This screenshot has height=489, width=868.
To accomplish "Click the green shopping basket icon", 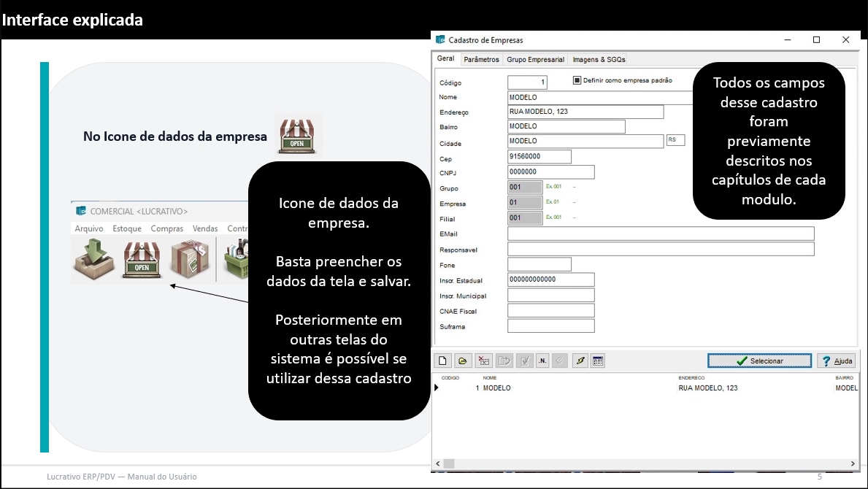I will (x=236, y=261).
